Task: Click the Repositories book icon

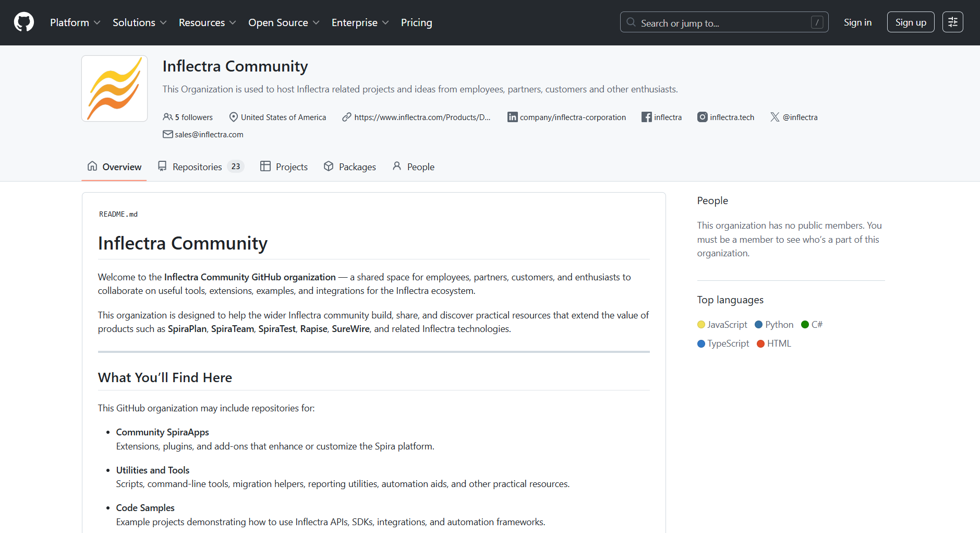Action: [x=162, y=166]
